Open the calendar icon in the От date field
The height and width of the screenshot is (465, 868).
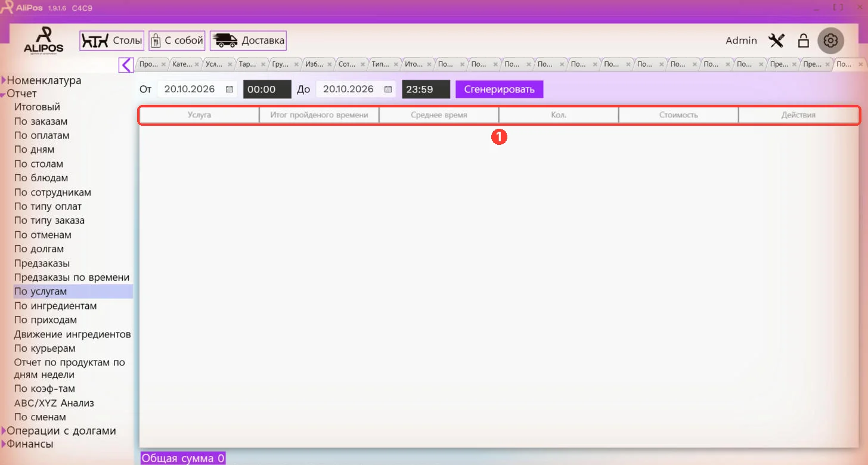click(x=230, y=89)
